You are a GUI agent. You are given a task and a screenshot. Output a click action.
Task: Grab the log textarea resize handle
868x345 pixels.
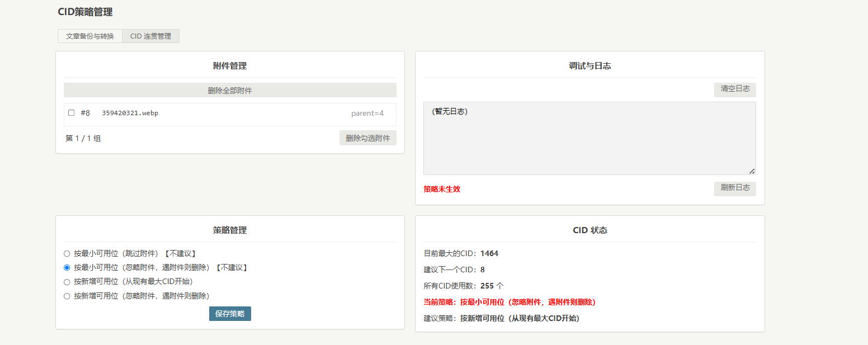[x=752, y=171]
